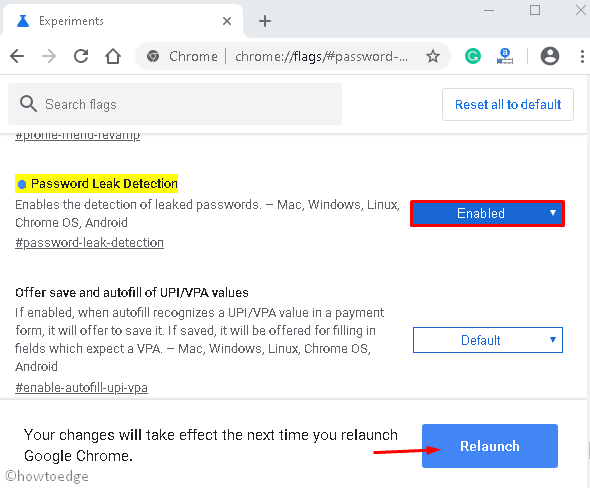The width and height of the screenshot is (590, 488).
Task: Open a new tab
Action: coord(265,21)
